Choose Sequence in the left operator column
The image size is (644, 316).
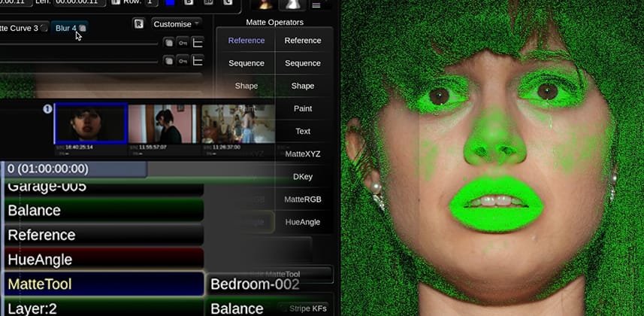point(246,63)
